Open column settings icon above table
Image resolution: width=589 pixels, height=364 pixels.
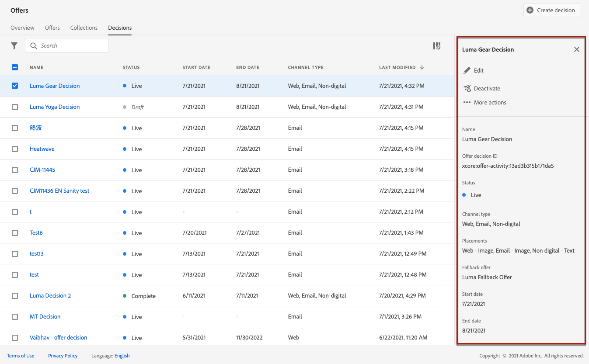[x=436, y=46]
